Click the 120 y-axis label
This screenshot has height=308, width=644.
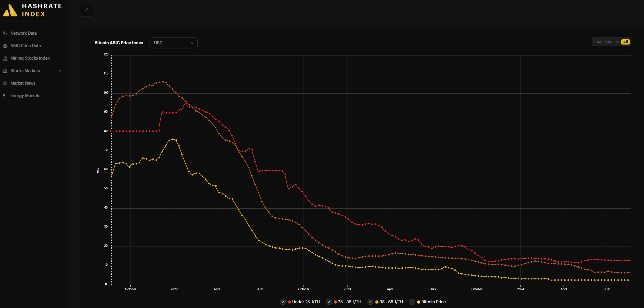[106, 54]
